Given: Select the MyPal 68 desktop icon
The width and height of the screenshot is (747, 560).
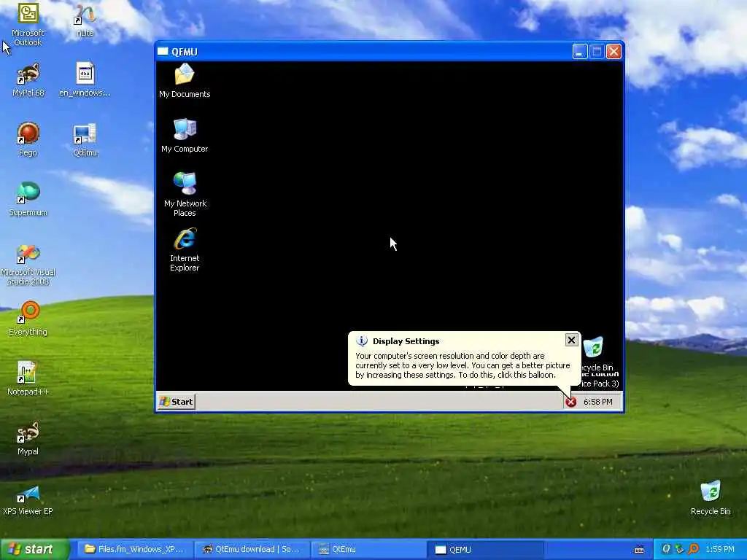Looking at the screenshot, I should tap(28, 80).
